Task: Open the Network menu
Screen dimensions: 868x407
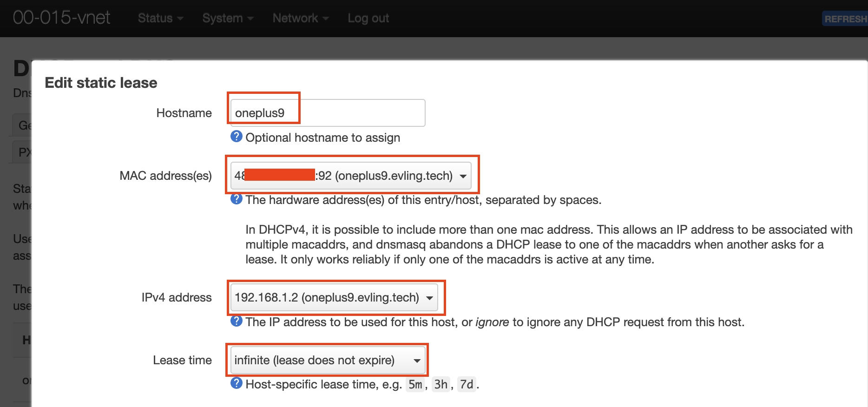Action: [301, 18]
